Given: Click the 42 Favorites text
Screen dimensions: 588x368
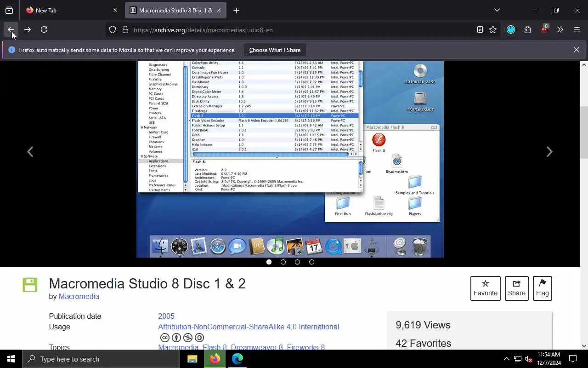Looking at the screenshot, I should click(x=423, y=344).
